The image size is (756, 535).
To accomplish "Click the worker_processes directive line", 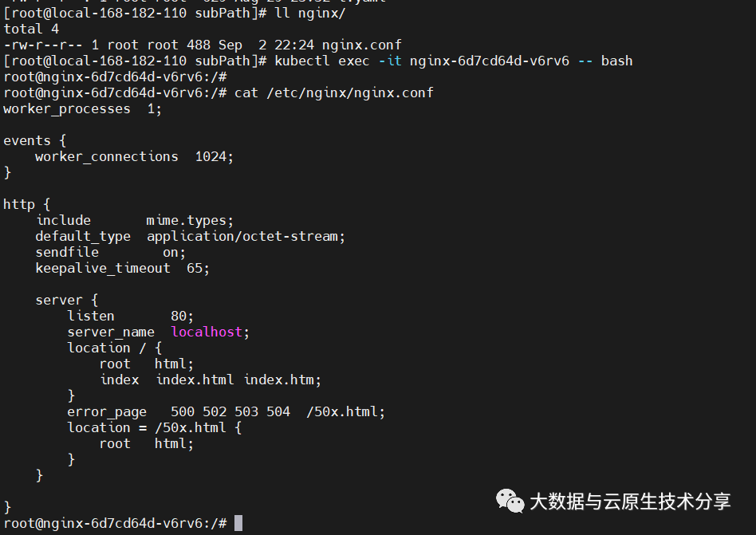I will coord(82,109).
